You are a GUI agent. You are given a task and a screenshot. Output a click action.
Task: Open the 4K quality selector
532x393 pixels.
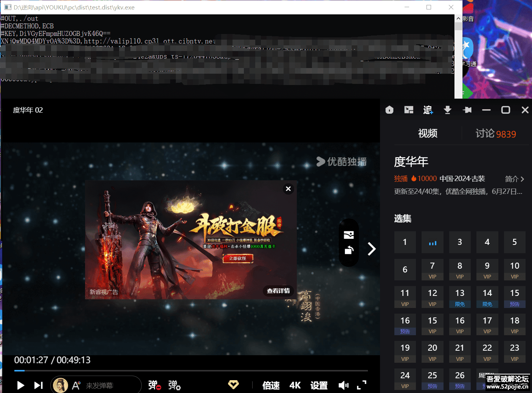tap(295, 385)
